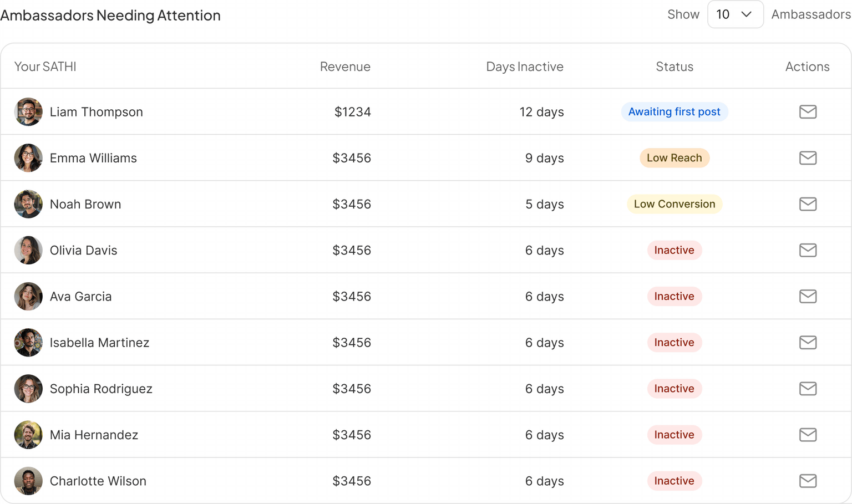Click the Low Conversion status badge
852x504 pixels.
(x=674, y=203)
